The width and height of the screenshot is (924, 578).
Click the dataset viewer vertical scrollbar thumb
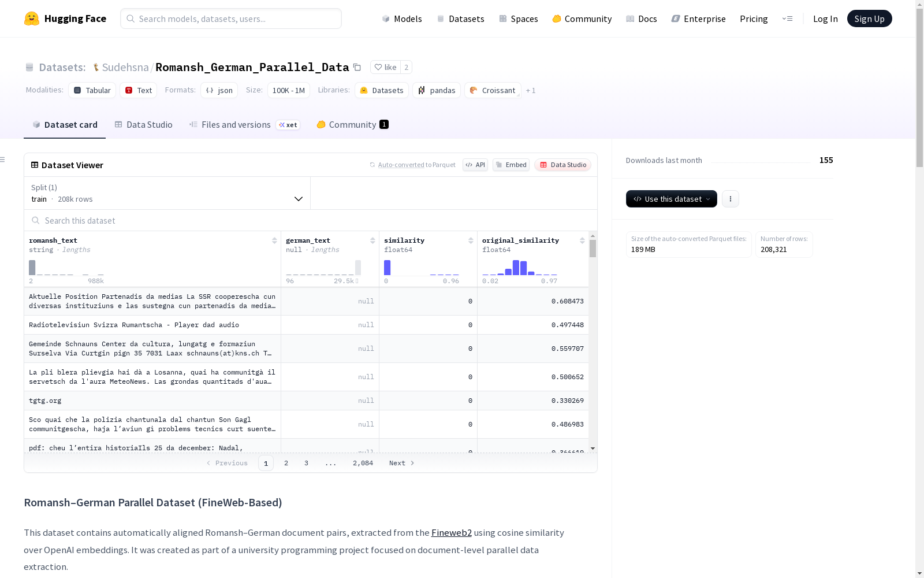(593, 249)
